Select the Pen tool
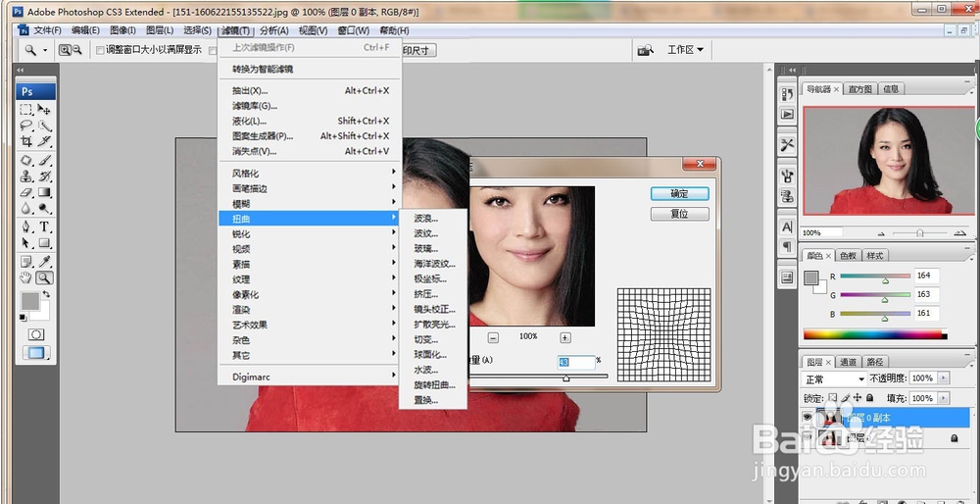 (x=26, y=227)
